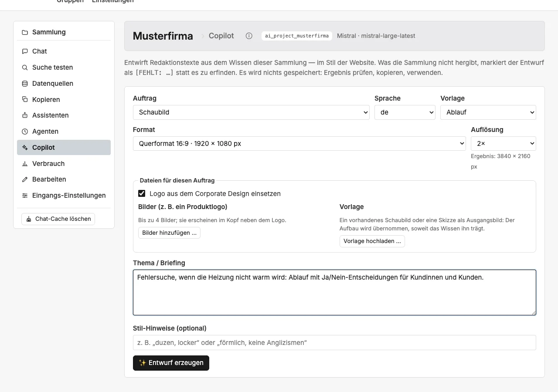Click the Vorlage hochladen button

click(372, 241)
